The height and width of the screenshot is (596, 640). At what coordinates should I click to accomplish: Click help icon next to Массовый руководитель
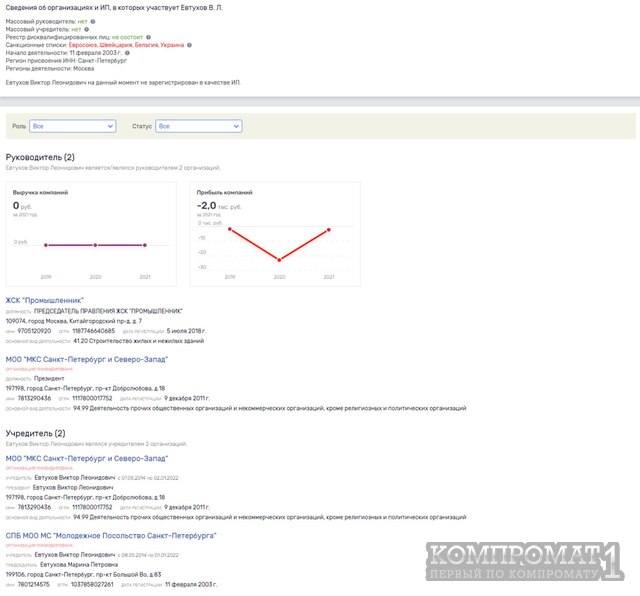(x=93, y=22)
